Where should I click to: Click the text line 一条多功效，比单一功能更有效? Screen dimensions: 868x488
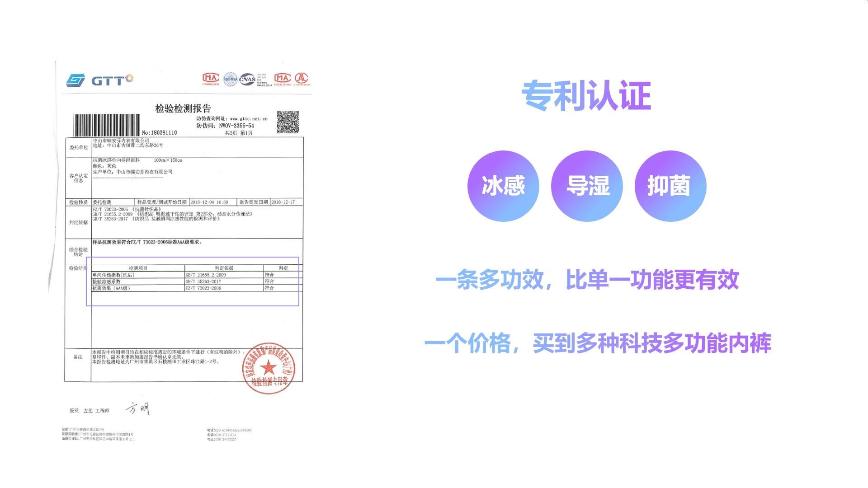[587, 280]
